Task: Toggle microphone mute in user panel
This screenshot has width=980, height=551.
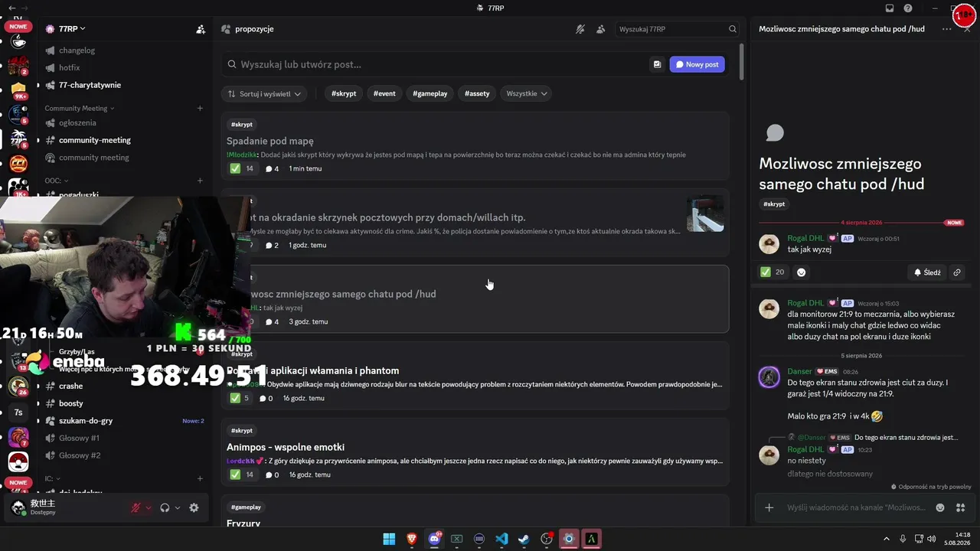Action: [136, 507]
